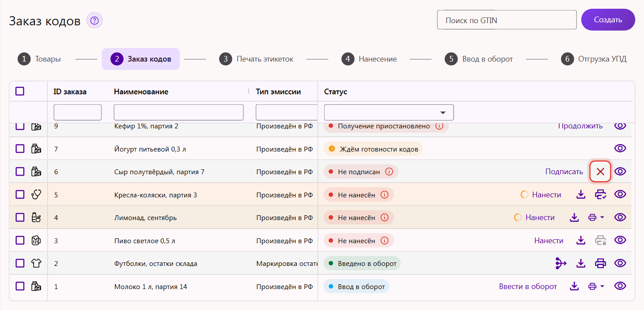644x310 pixels.
Task: Cancel order 6 with red X icon
Action: (x=600, y=172)
